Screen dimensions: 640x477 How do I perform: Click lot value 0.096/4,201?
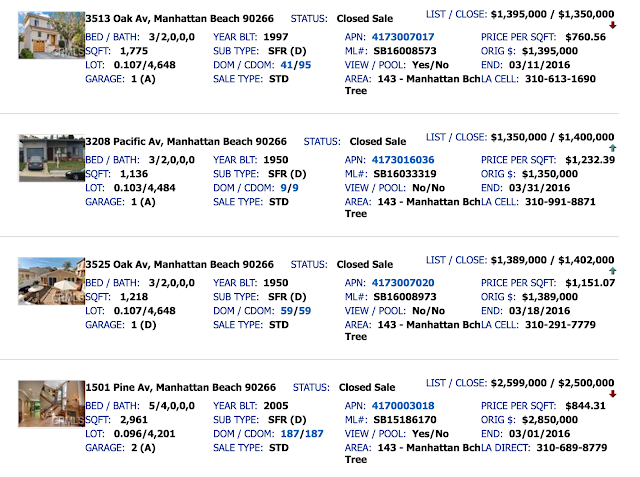pyautogui.click(x=144, y=434)
